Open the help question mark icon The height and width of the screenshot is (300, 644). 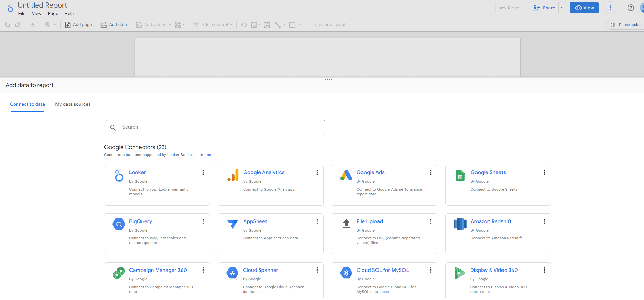(631, 8)
